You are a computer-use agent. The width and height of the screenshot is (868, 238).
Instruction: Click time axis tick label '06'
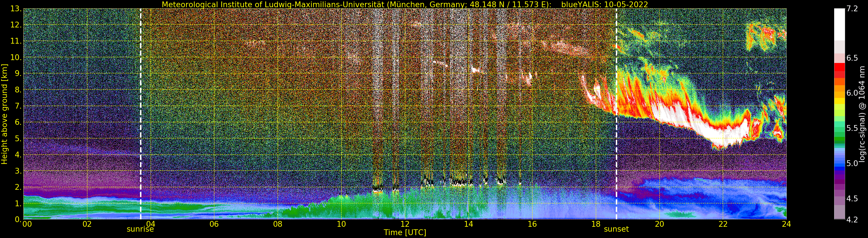(x=214, y=224)
